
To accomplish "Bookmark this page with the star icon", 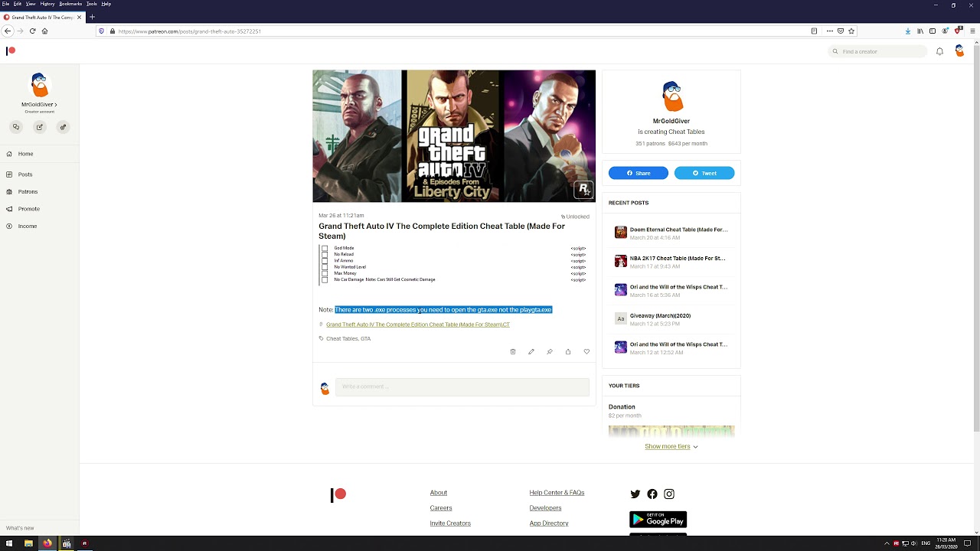I will [851, 31].
